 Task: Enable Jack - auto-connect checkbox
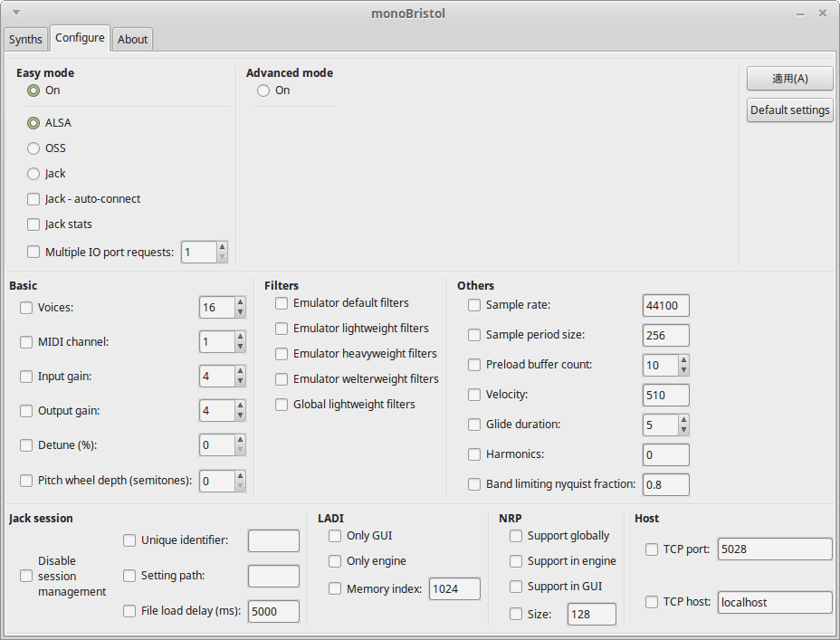[x=33, y=199]
